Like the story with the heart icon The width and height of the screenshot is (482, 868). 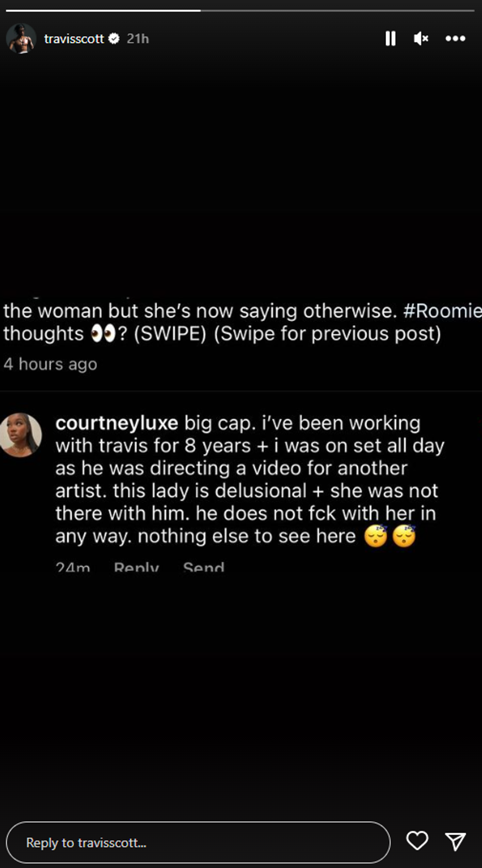pyautogui.click(x=417, y=841)
